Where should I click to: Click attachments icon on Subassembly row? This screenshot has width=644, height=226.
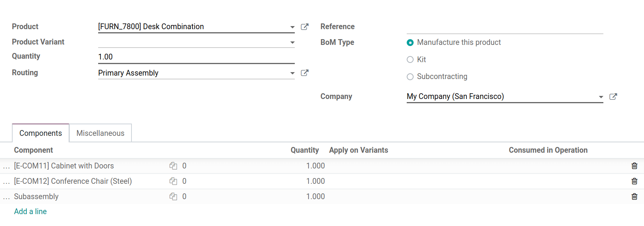pyautogui.click(x=173, y=196)
